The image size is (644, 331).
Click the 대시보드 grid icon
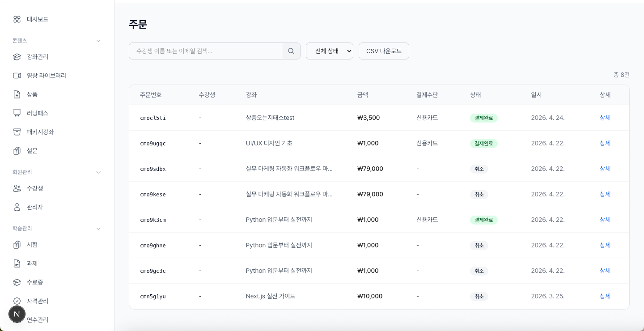[x=17, y=19]
